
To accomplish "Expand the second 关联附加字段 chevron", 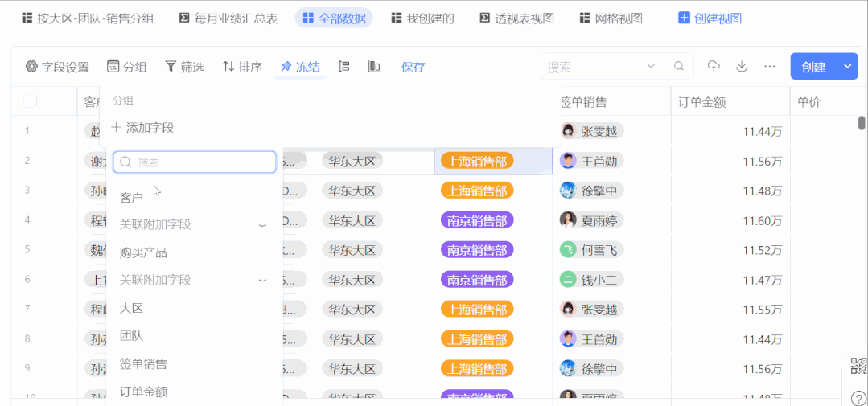I will [262, 281].
